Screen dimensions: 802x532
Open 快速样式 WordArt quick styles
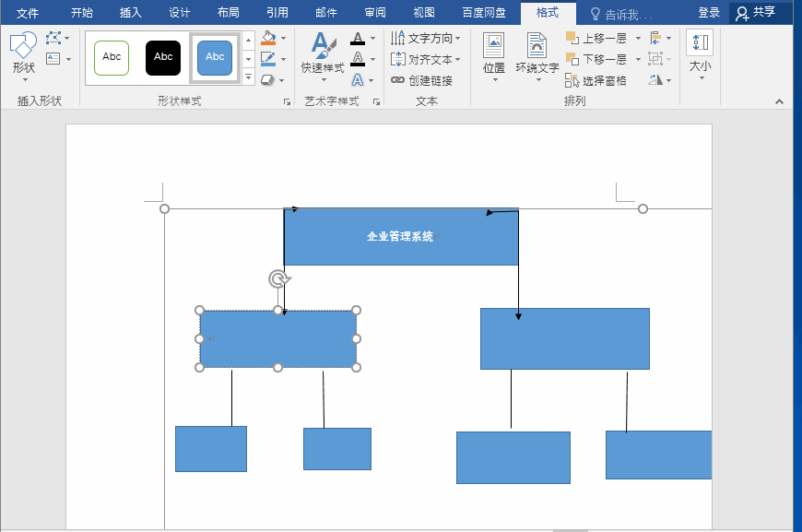click(x=323, y=56)
